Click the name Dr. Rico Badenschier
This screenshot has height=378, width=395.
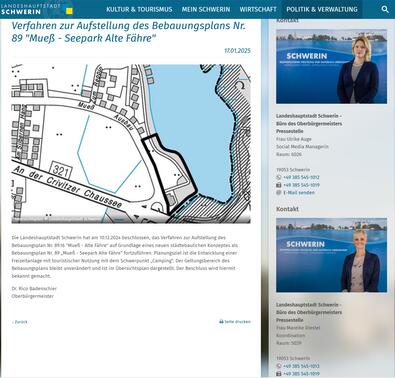[x=34, y=288]
